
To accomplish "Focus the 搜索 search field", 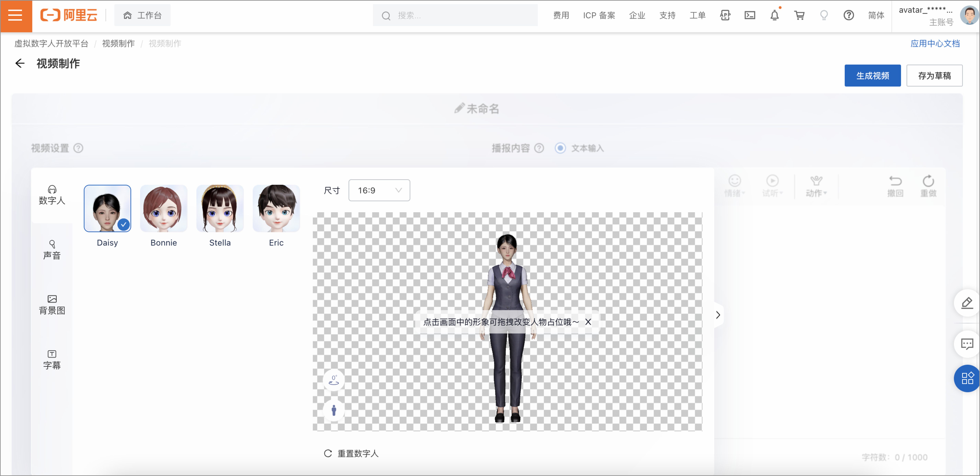I will (x=455, y=16).
